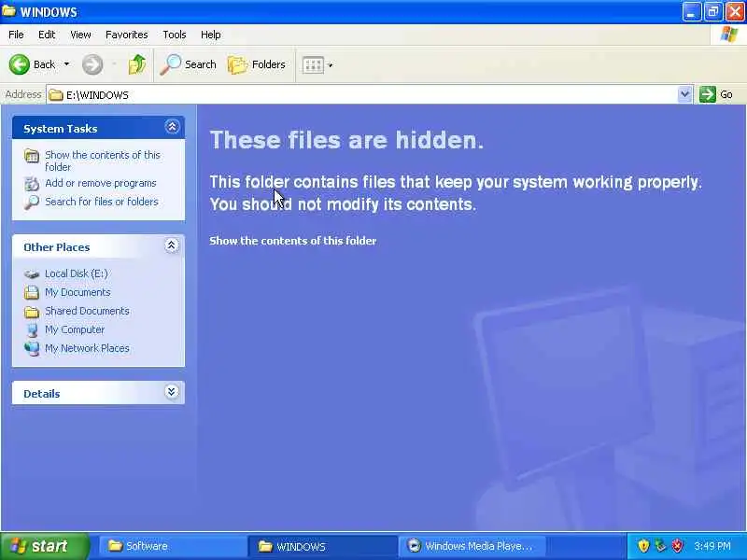
Task: Open My Computer from Other Places
Action: click(x=75, y=329)
